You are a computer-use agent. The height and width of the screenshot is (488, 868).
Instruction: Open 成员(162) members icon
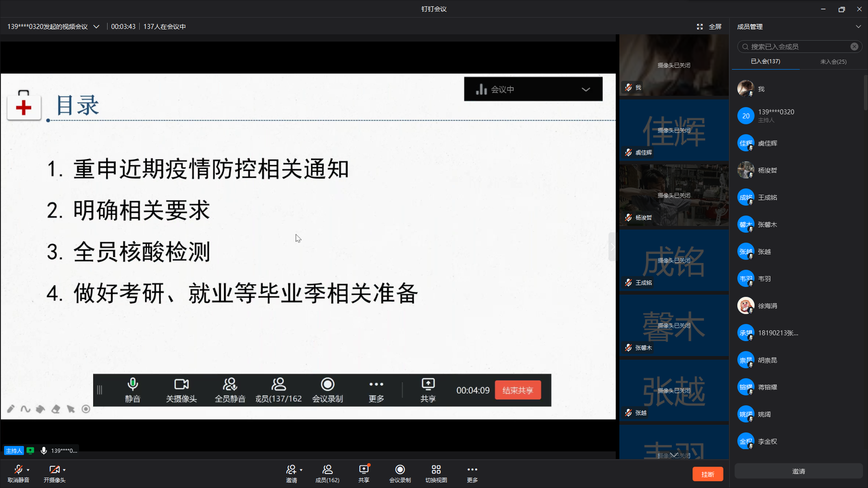[x=327, y=470]
